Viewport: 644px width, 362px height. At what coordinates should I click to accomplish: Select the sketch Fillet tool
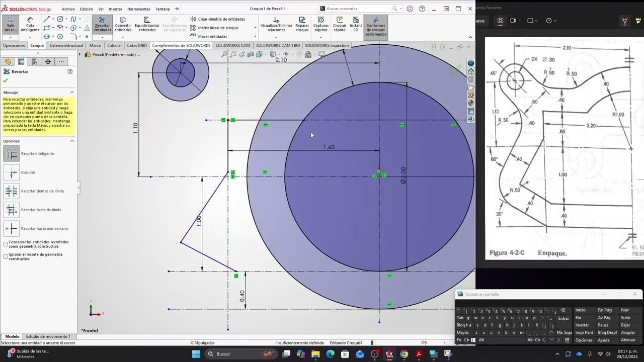click(73, 36)
